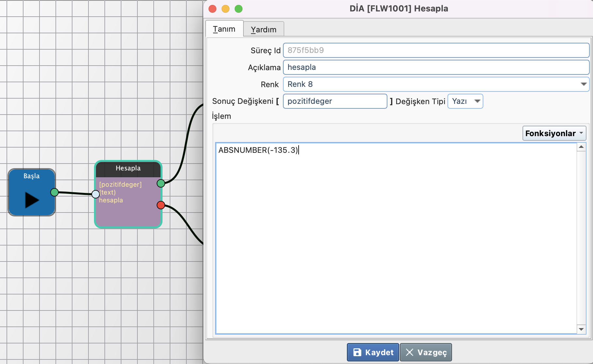Click the red error port on Hesapla node
The width and height of the screenshot is (593, 364).
coord(161,205)
